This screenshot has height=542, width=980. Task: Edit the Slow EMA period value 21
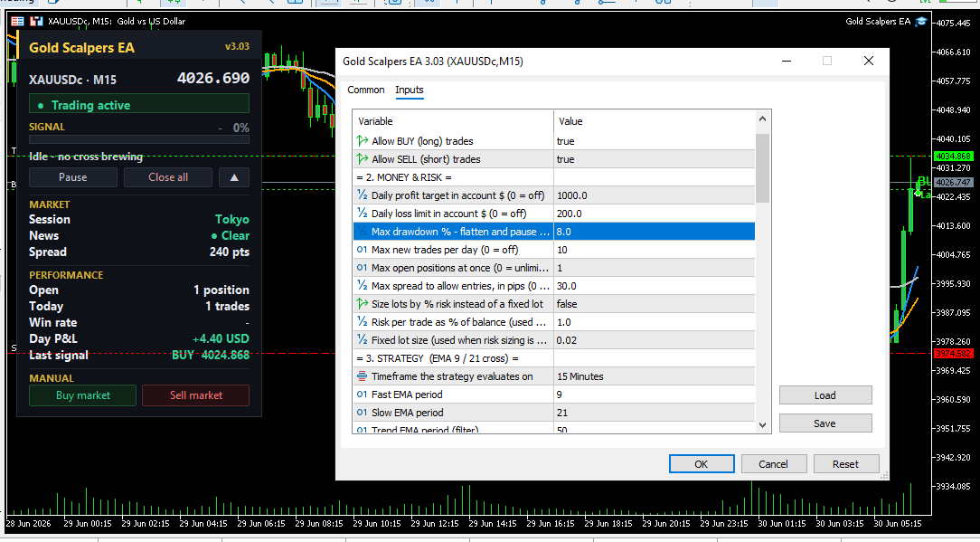pos(655,413)
